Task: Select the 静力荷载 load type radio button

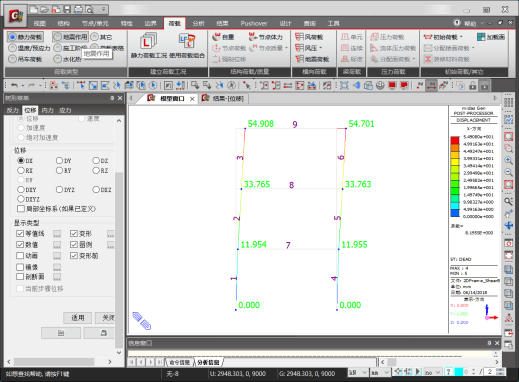Action: [x=25, y=37]
